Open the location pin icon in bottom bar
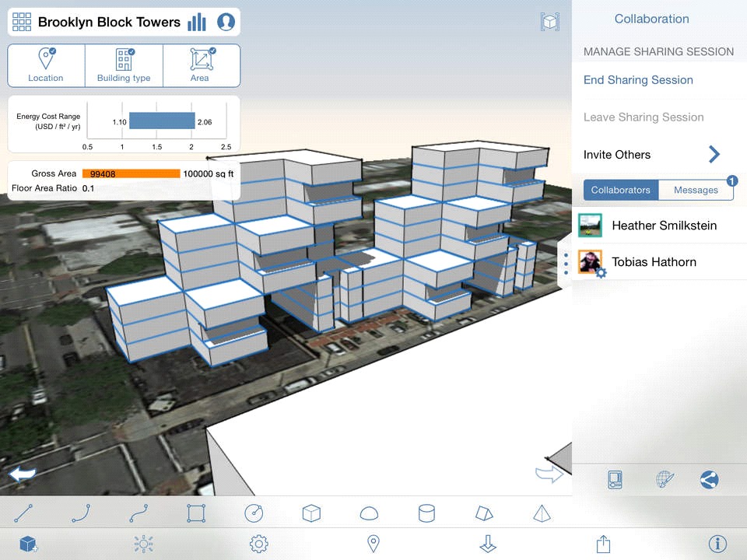This screenshot has height=560, width=747. pyautogui.click(x=373, y=544)
